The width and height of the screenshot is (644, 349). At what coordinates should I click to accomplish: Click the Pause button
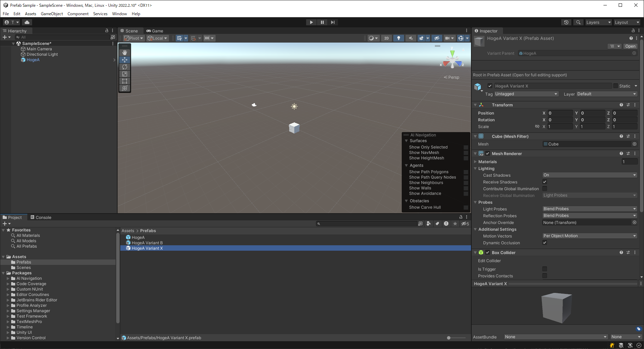[x=322, y=22]
